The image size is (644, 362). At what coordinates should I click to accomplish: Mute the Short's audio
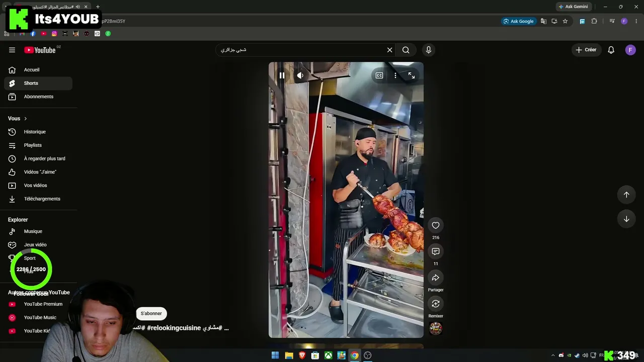click(x=300, y=75)
